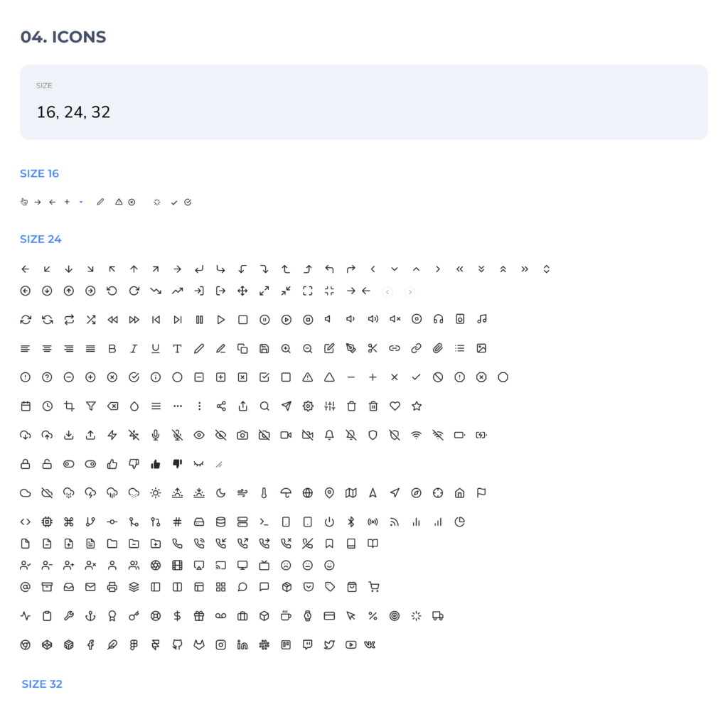Pick the shopping cart icon
The height and width of the screenshot is (707, 728).
pos(373,587)
